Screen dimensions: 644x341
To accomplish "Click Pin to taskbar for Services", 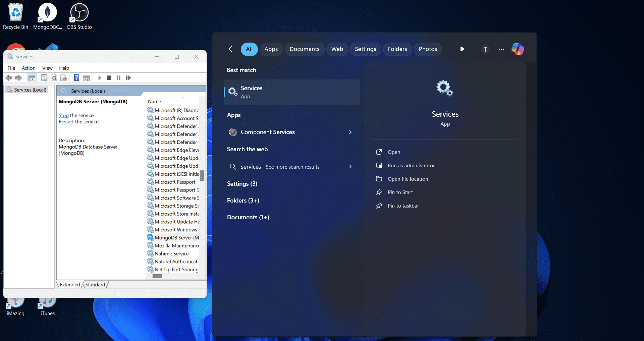I will point(403,206).
